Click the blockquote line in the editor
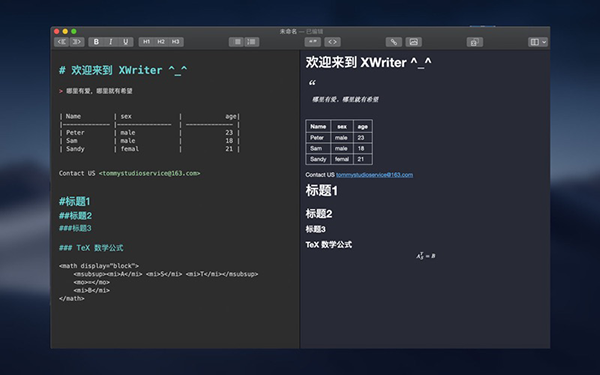 click(x=96, y=91)
